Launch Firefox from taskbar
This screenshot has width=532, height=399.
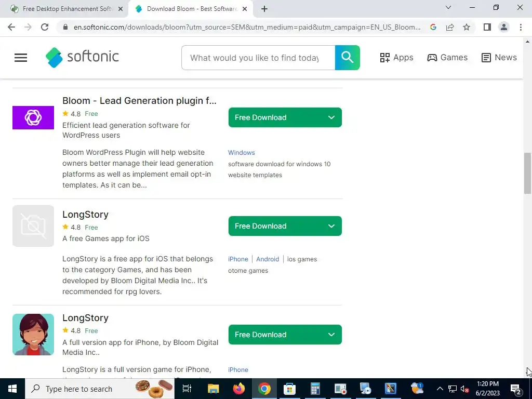pyautogui.click(x=239, y=389)
